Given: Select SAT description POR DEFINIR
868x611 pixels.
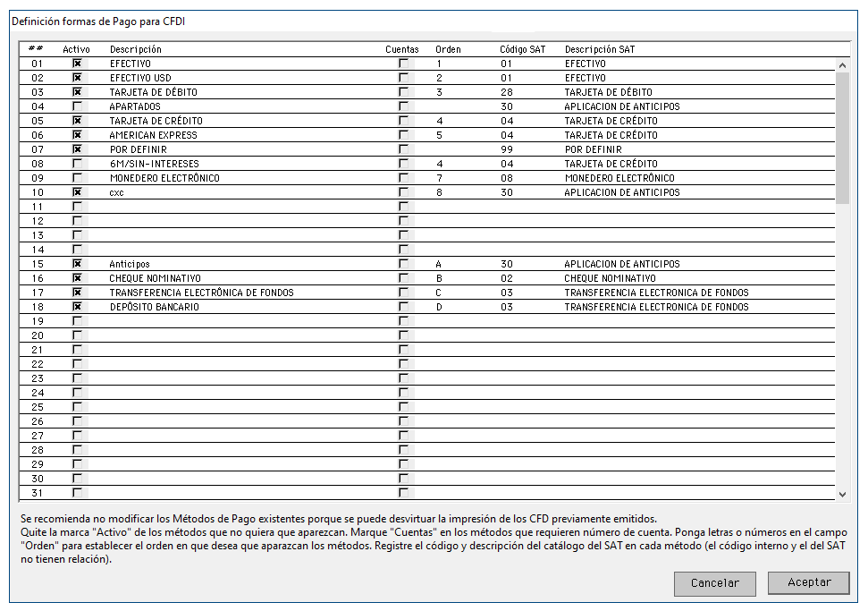Looking at the screenshot, I should (x=594, y=149).
